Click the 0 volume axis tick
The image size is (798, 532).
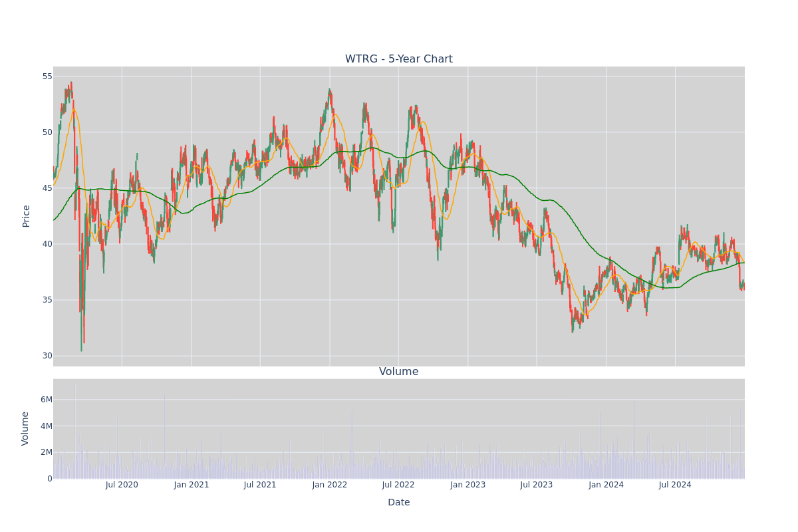click(x=50, y=478)
